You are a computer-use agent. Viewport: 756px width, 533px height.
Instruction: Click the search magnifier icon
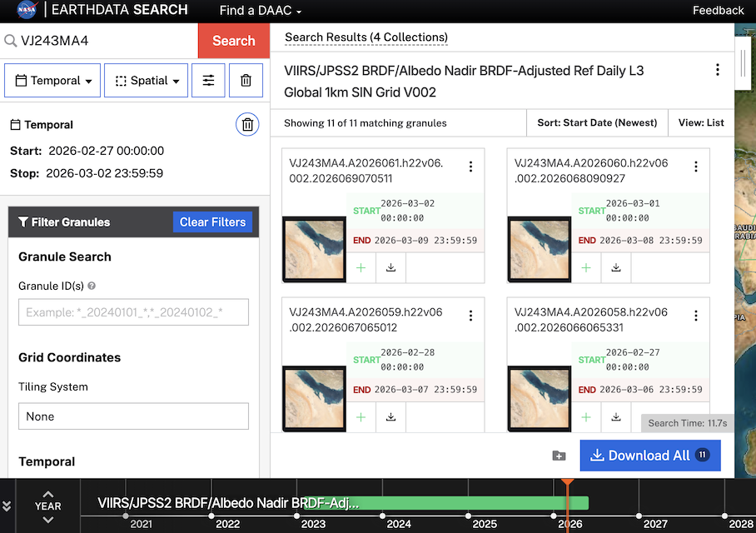(11, 41)
